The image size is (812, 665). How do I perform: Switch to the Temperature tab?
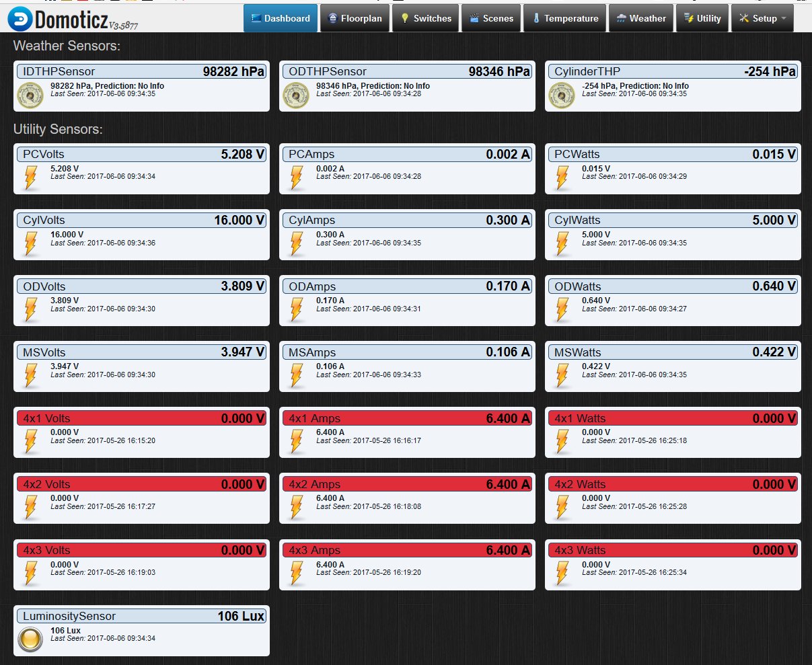click(x=564, y=18)
